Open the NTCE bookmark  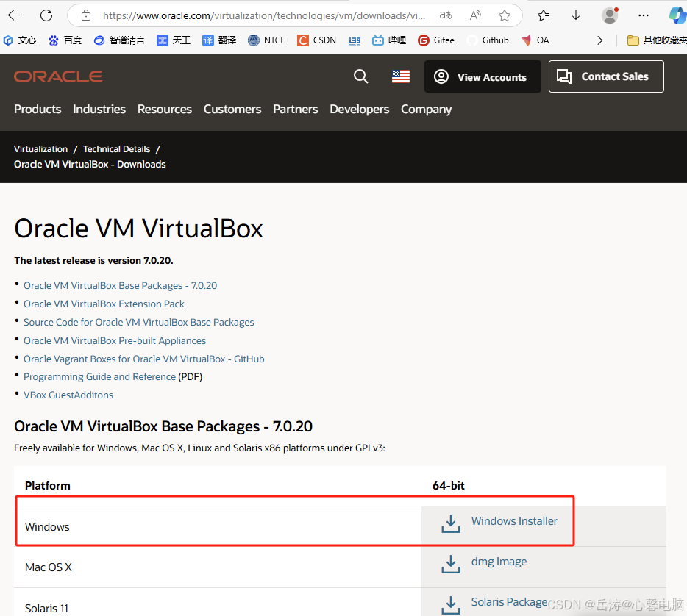(x=266, y=40)
